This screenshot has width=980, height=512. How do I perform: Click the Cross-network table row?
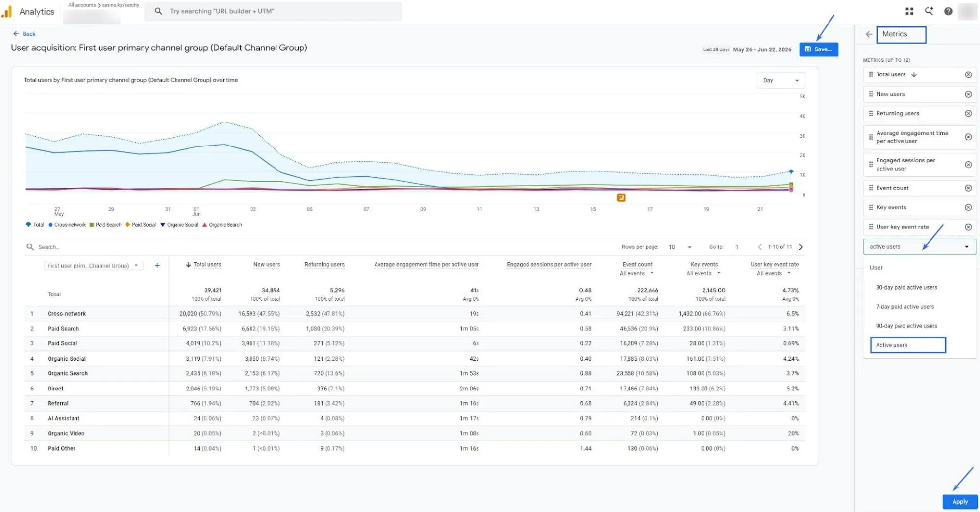click(x=414, y=314)
